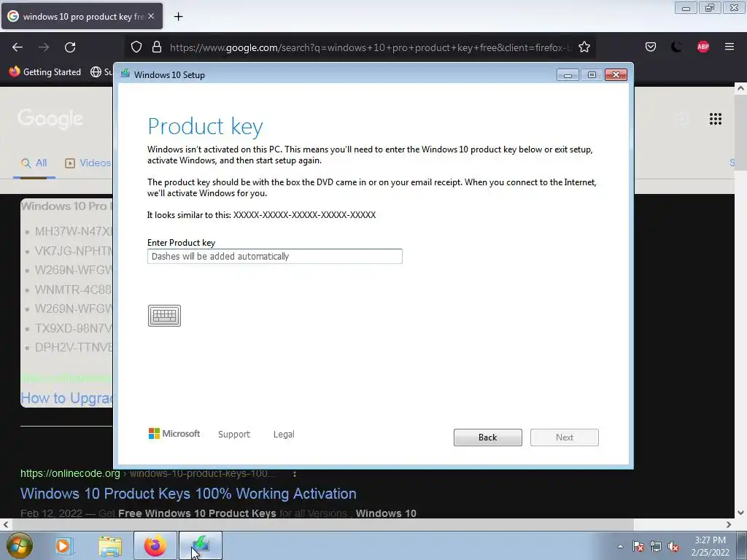Click the Next button in Setup
The width and height of the screenshot is (747, 560).
tap(565, 437)
